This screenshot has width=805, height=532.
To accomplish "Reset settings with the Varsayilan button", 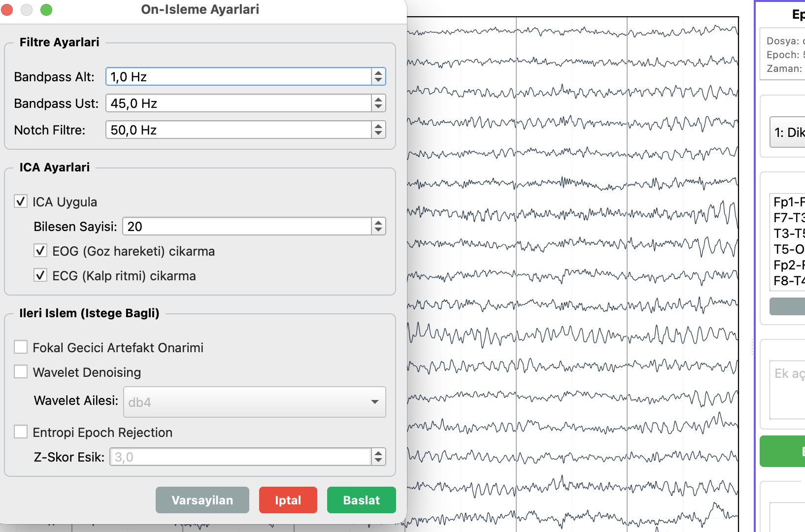I will pyautogui.click(x=202, y=500).
